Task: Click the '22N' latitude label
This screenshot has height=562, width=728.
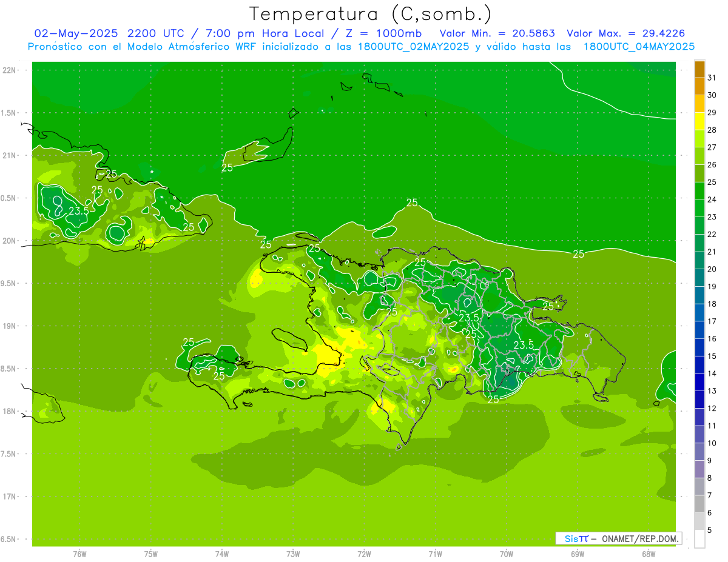Action: tap(10, 70)
